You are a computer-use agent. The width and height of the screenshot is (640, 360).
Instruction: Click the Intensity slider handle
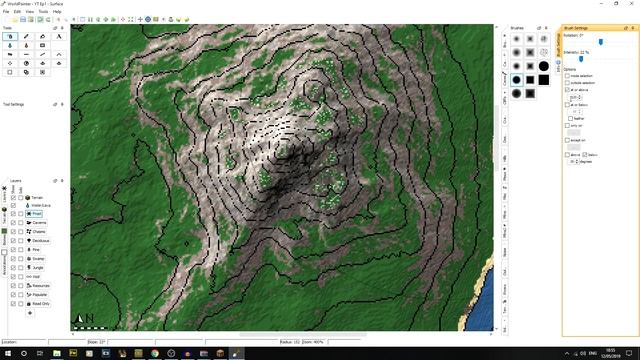581,59
